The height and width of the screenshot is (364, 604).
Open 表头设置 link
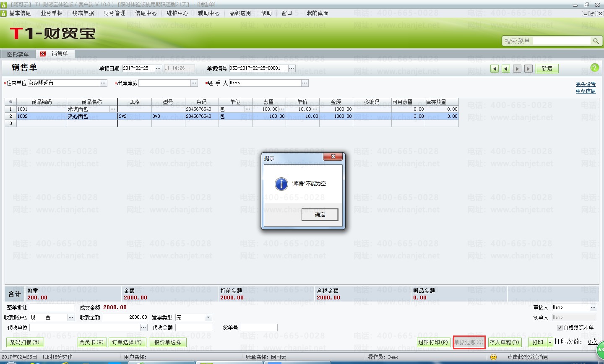coord(586,84)
